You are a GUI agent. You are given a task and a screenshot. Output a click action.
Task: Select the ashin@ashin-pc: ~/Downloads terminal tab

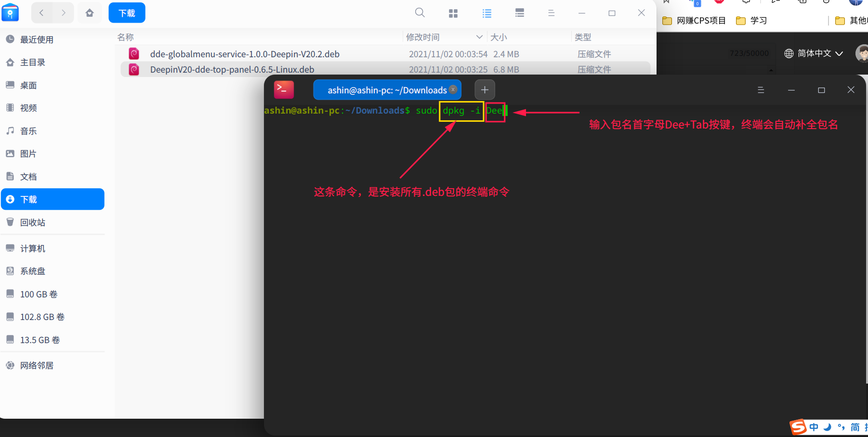pyautogui.click(x=387, y=90)
